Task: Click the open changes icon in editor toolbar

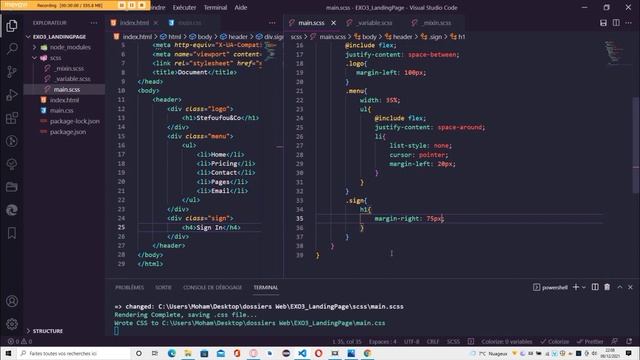Action: 603,23
